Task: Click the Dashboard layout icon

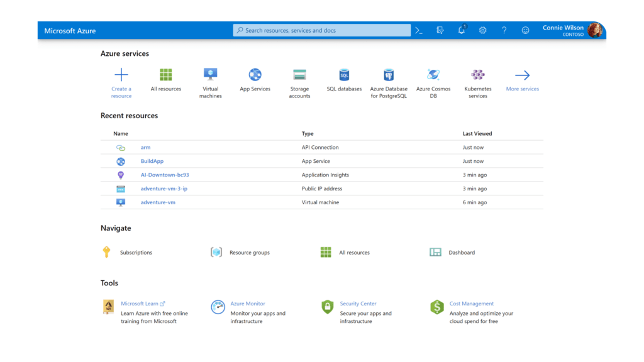Action: tap(435, 252)
